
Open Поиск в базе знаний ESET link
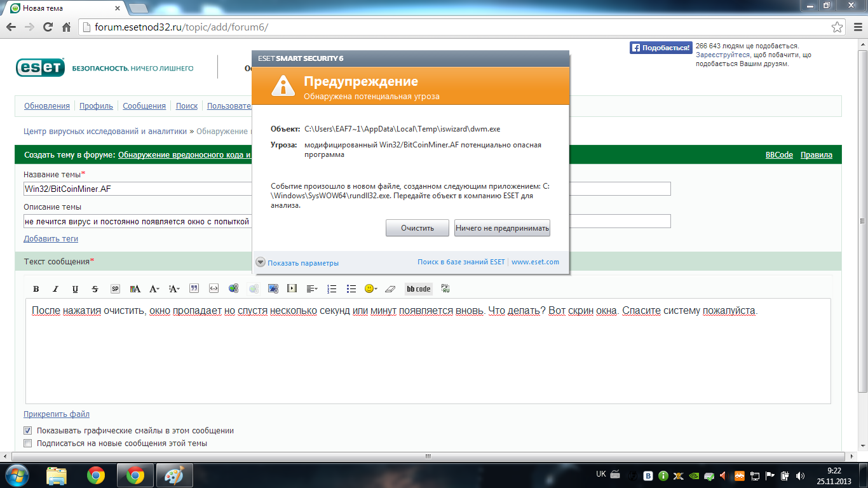pos(461,262)
